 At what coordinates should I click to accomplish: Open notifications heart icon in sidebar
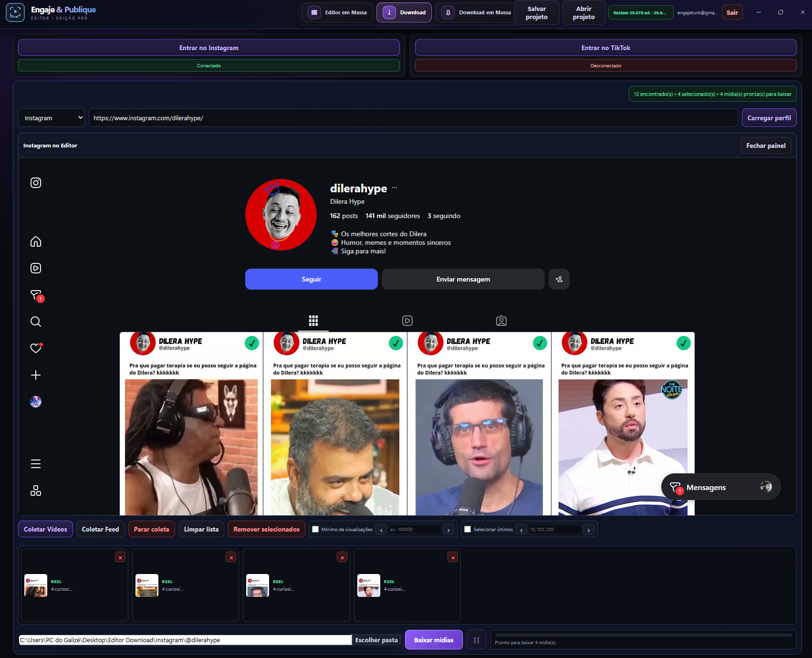click(x=36, y=348)
